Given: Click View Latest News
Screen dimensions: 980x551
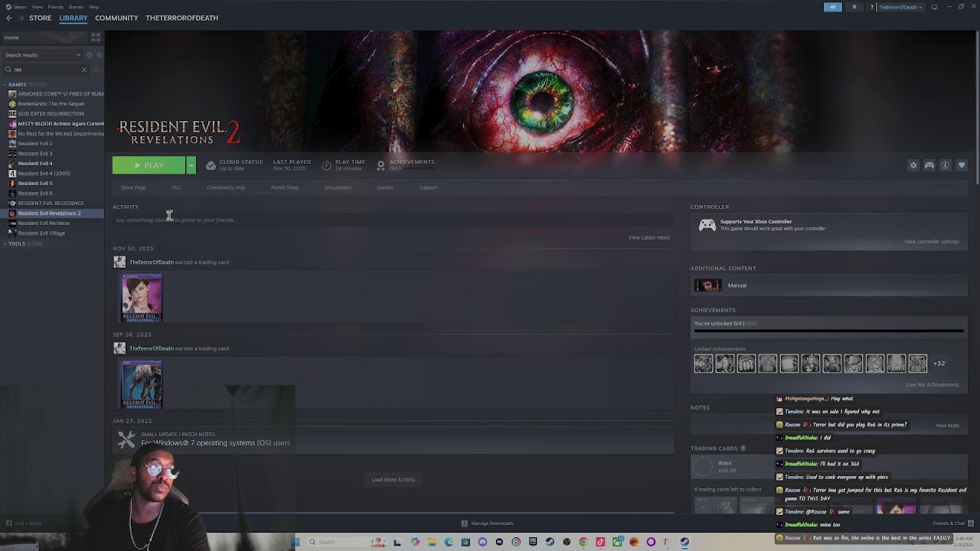Looking at the screenshot, I should pyautogui.click(x=649, y=237).
